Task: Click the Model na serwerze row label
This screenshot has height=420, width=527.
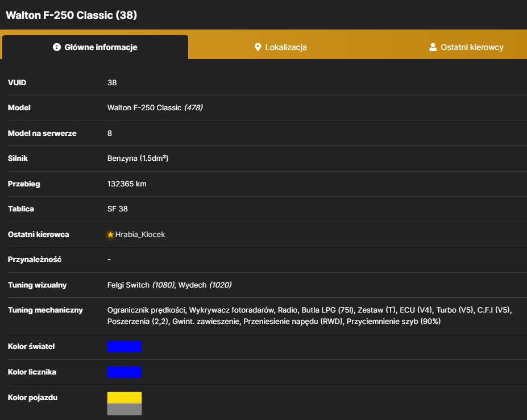Action: pos(42,134)
